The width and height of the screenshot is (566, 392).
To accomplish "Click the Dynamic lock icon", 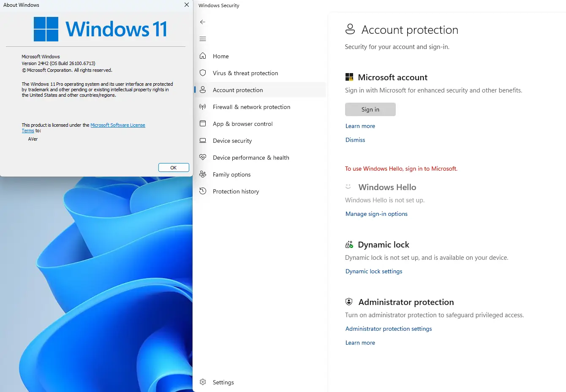I will click(x=349, y=245).
